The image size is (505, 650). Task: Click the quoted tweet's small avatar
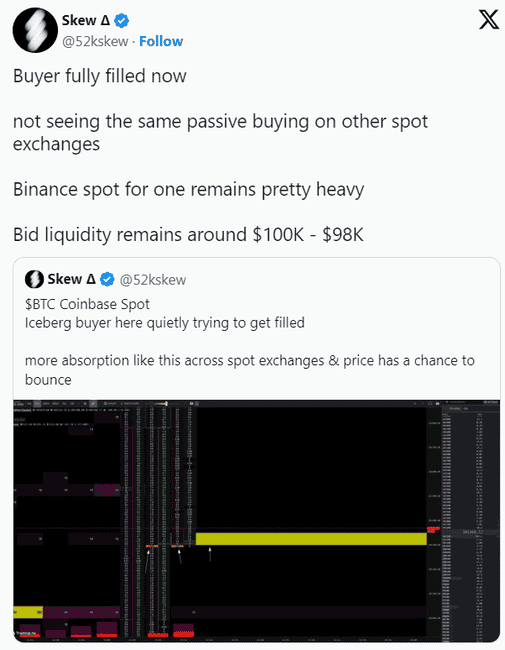coord(34,279)
